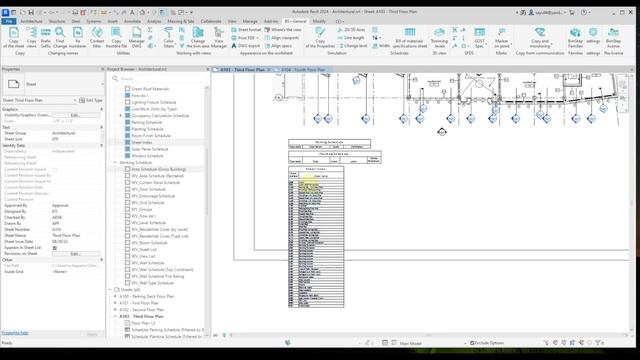The width and height of the screenshot is (640, 360).
Task: Open the Prefix Suffix renaming tool
Action: [46, 38]
